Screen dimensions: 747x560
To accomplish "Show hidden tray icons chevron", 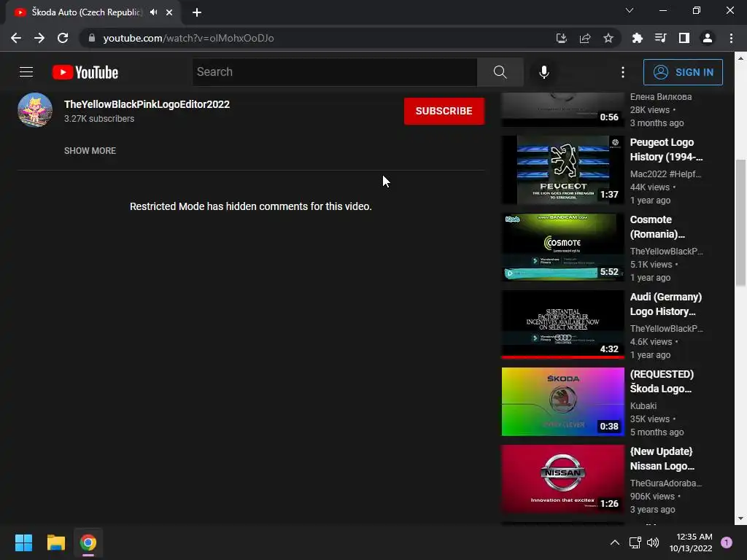I will pos(614,542).
